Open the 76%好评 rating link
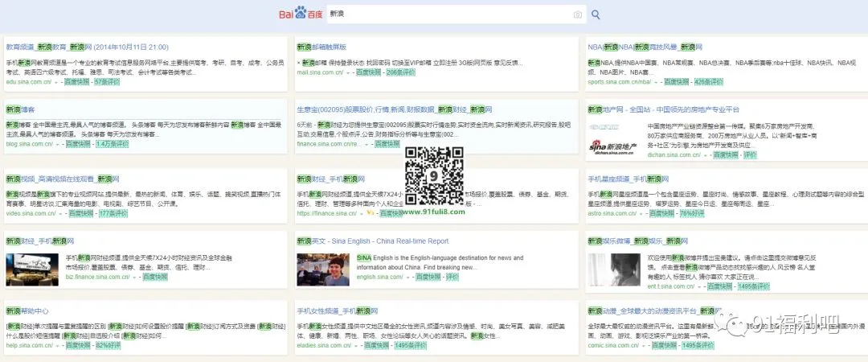The width and height of the screenshot is (868, 362). point(692,213)
